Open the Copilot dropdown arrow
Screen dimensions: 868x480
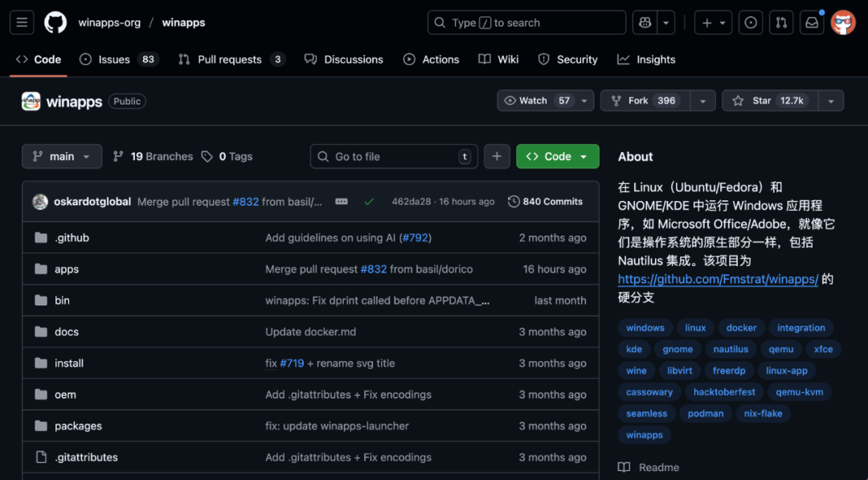click(666, 23)
